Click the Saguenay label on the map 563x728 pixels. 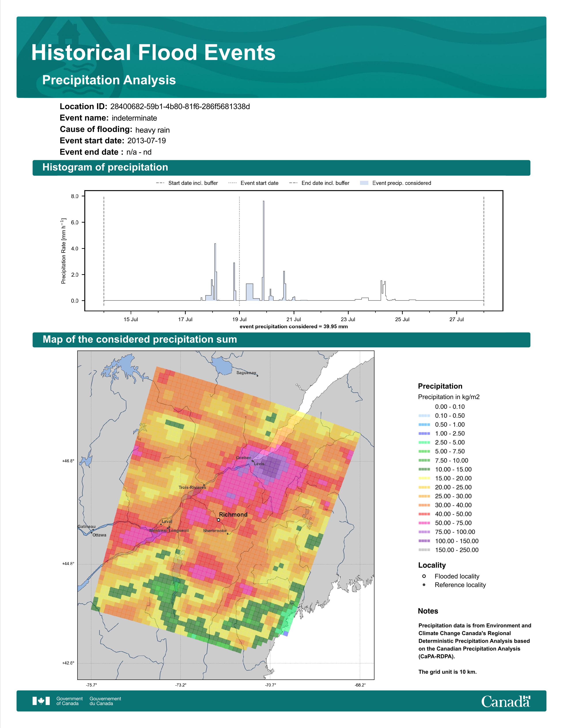point(246,373)
